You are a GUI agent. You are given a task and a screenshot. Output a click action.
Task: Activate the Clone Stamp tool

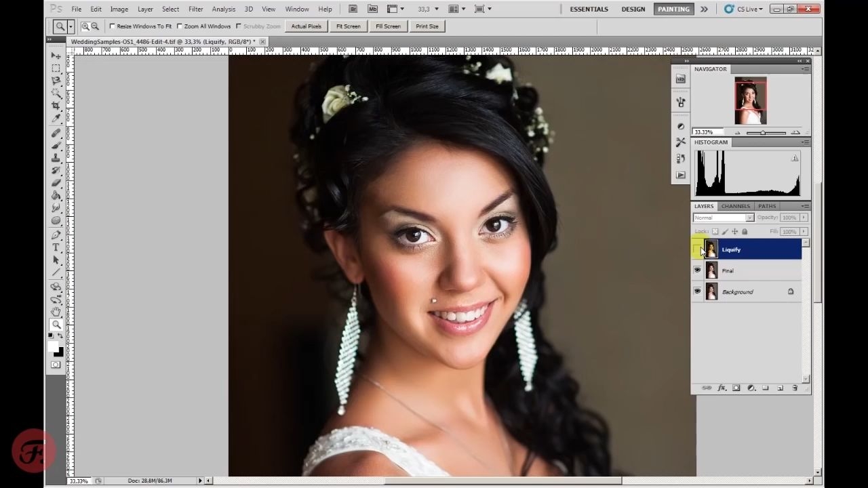coord(56,157)
